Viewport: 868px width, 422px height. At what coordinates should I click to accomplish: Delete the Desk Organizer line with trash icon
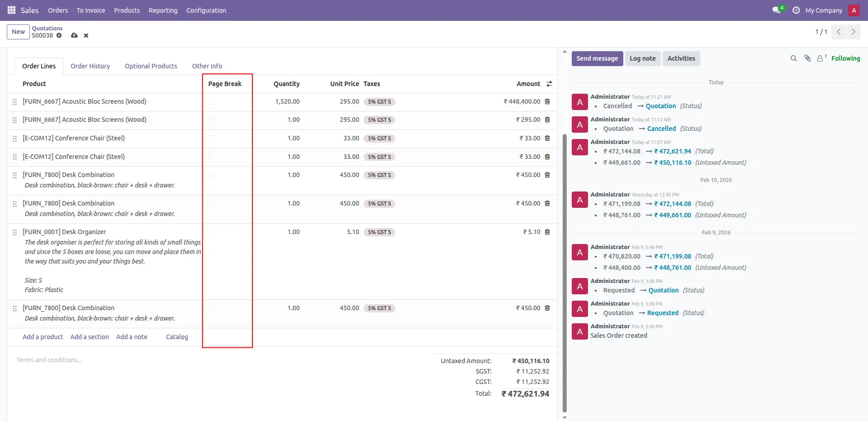547,232
